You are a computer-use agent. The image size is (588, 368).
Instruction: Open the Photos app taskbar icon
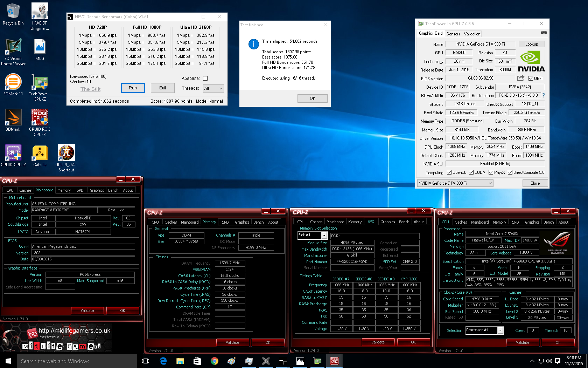tap(300, 361)
